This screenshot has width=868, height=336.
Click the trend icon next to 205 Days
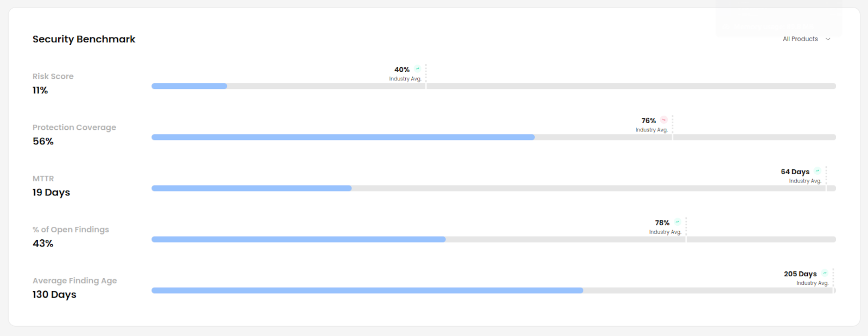(825, 272)
